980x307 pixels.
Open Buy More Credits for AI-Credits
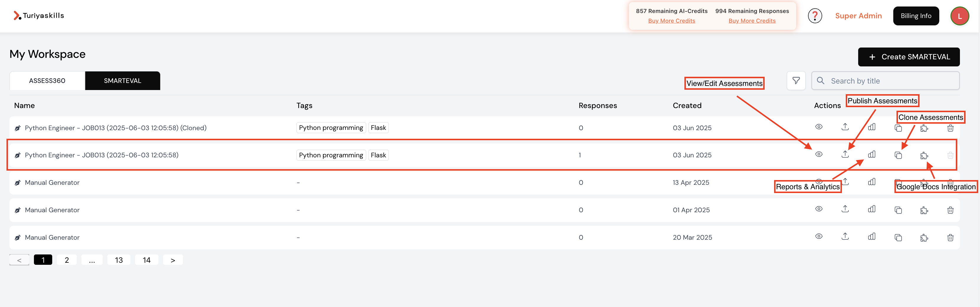pyautogui.click(x=671, y=21)
